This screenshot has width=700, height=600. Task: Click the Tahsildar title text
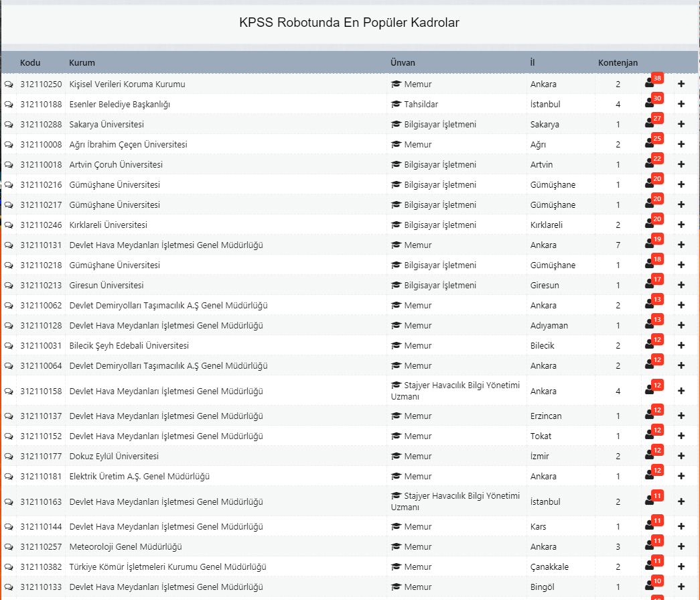click(x=421, y=104)
